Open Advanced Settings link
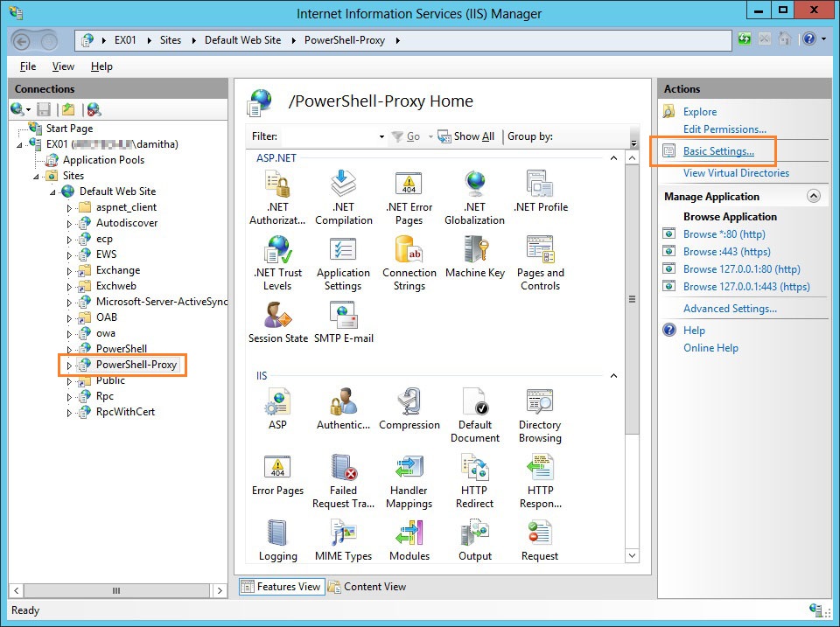Viewport: 840px width, 627px height. (x=730, y=309)
